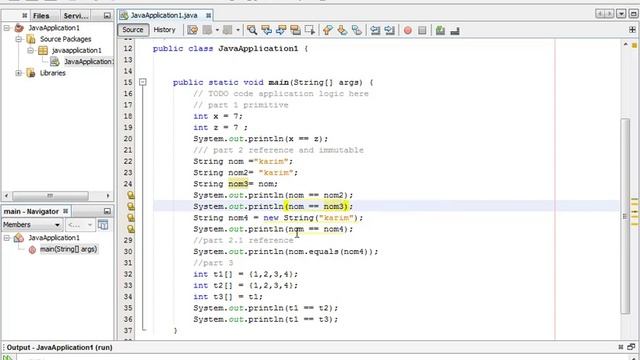Click JavaApplication1 project coffee-cup icon
Viewport: 640px width, 360px height.
[19, 28]
